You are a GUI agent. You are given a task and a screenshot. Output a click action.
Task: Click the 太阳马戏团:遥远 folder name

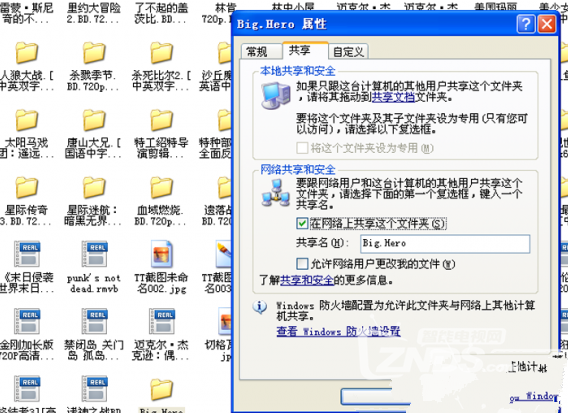26,149
